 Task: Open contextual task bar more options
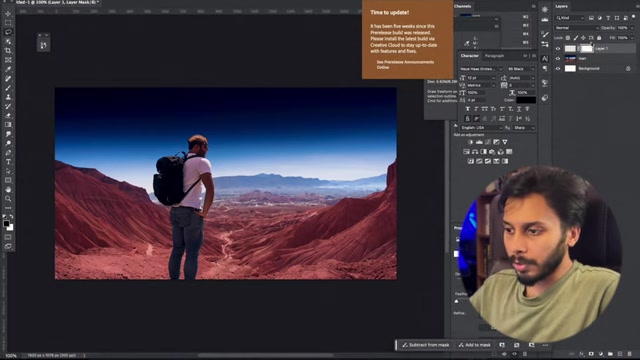point(545,345)
